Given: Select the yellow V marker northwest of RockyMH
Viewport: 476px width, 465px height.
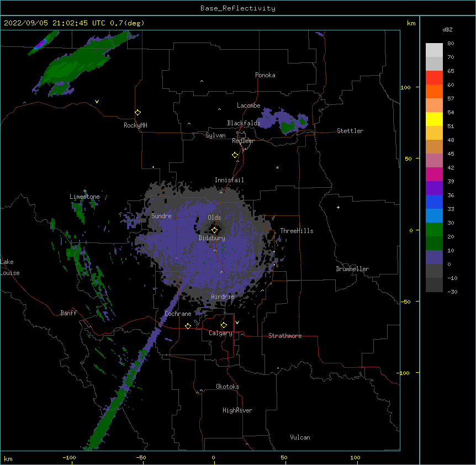Looking at the screenshot, I should [97, 102].
